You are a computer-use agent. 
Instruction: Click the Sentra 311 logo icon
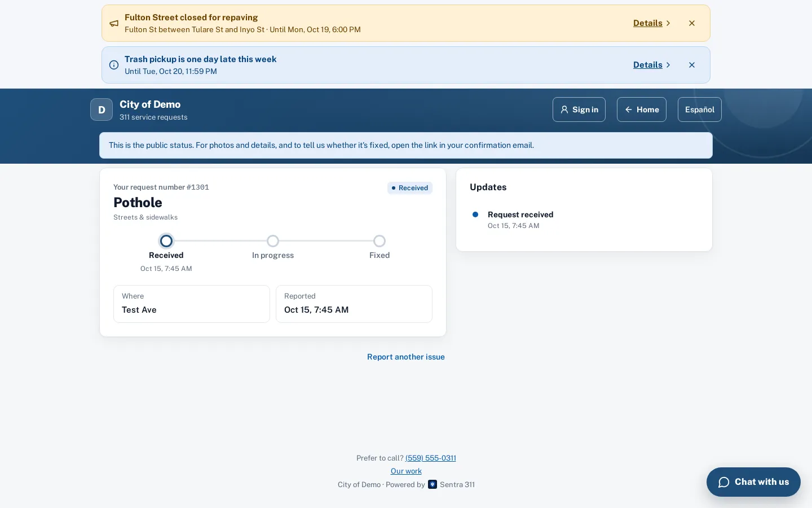coord(433,484)
